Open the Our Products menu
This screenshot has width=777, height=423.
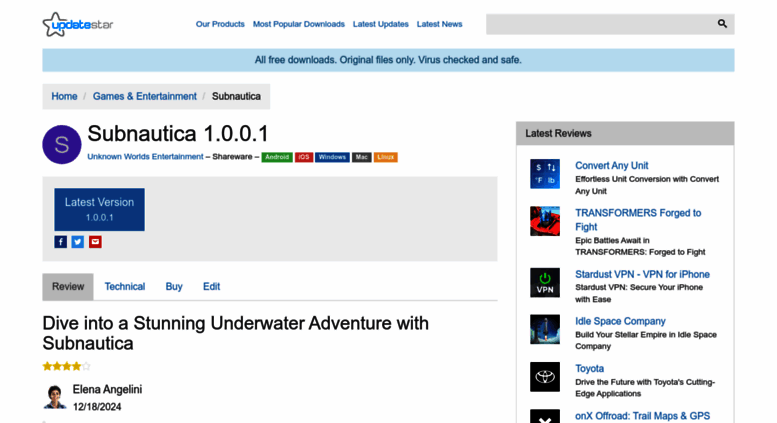pos(220,24)
